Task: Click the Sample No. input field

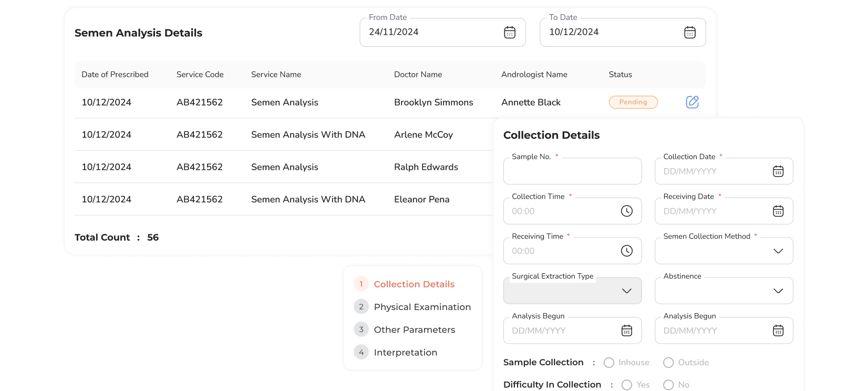Action: pyautogui.click(x=572, y=172)
